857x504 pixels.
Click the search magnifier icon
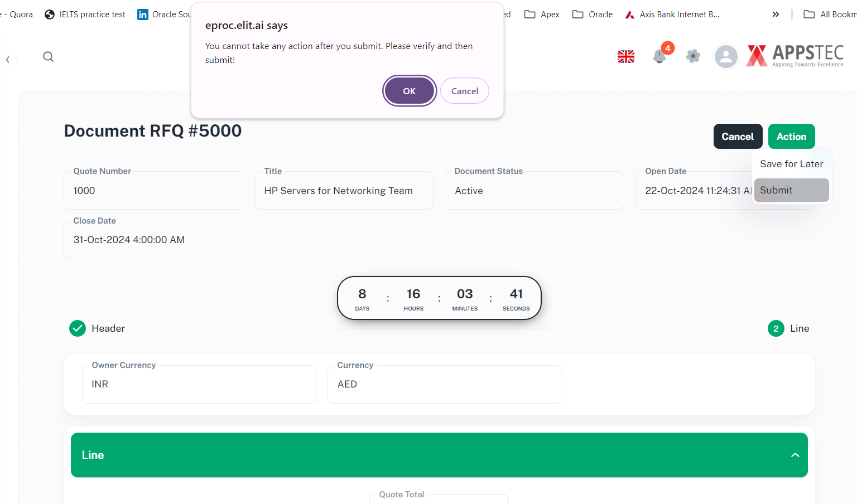click(49, 56)
